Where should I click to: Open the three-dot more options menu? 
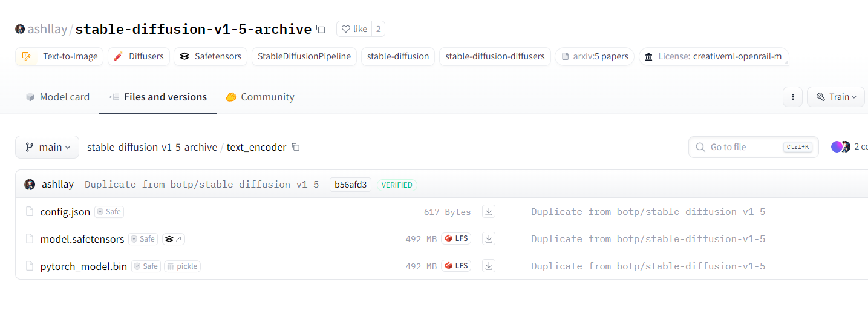(x=792, y=97)
